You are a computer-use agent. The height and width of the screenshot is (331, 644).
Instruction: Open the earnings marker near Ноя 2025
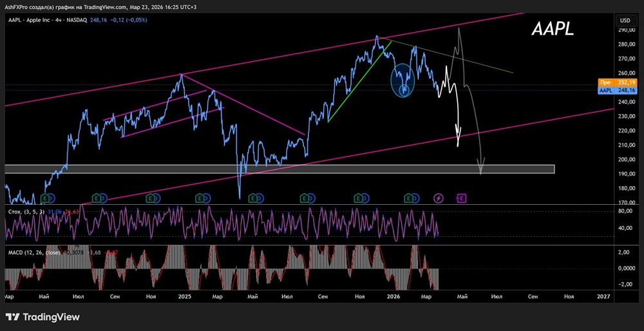coord(358,198)
